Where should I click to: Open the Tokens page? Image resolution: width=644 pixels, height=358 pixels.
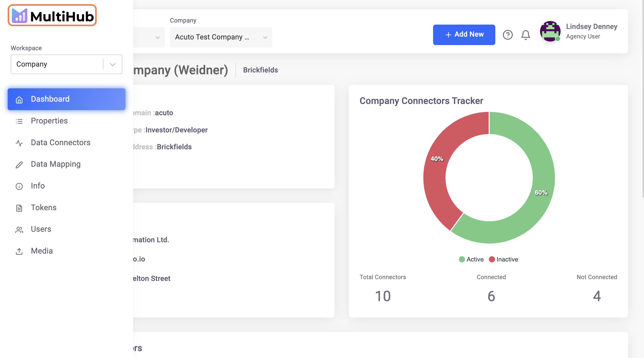click(x=67, y=208)
